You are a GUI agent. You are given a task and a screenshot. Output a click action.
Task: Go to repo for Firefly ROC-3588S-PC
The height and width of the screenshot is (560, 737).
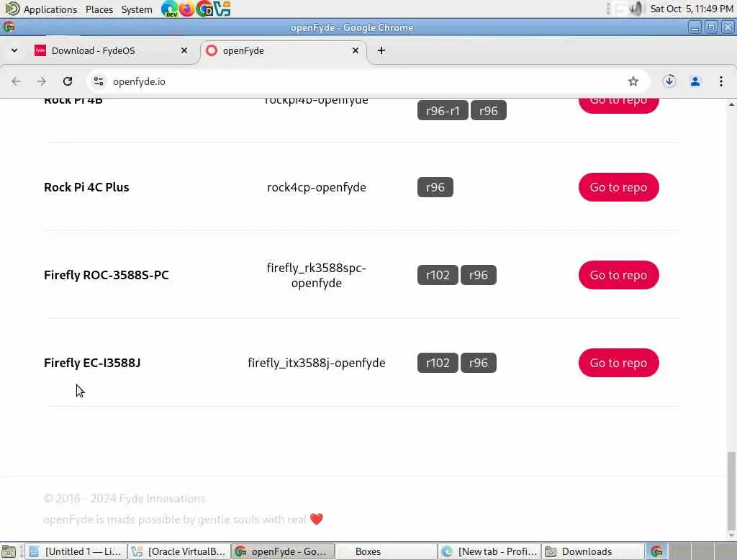click(618, 275)
